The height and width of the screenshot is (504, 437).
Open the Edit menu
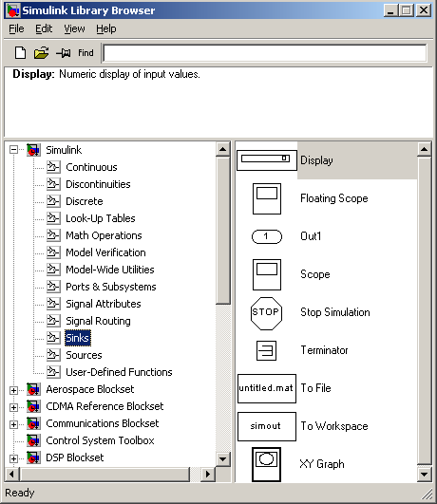click(44, 28)
